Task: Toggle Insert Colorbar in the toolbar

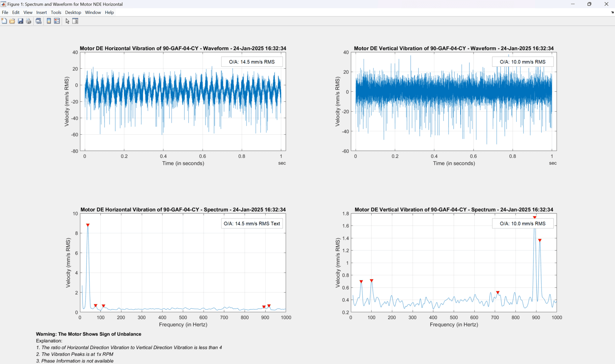Action: point(49,21)
